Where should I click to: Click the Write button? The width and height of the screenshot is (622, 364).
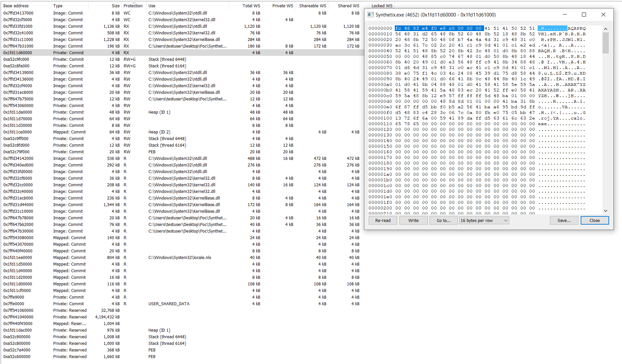tap(413, 220)
